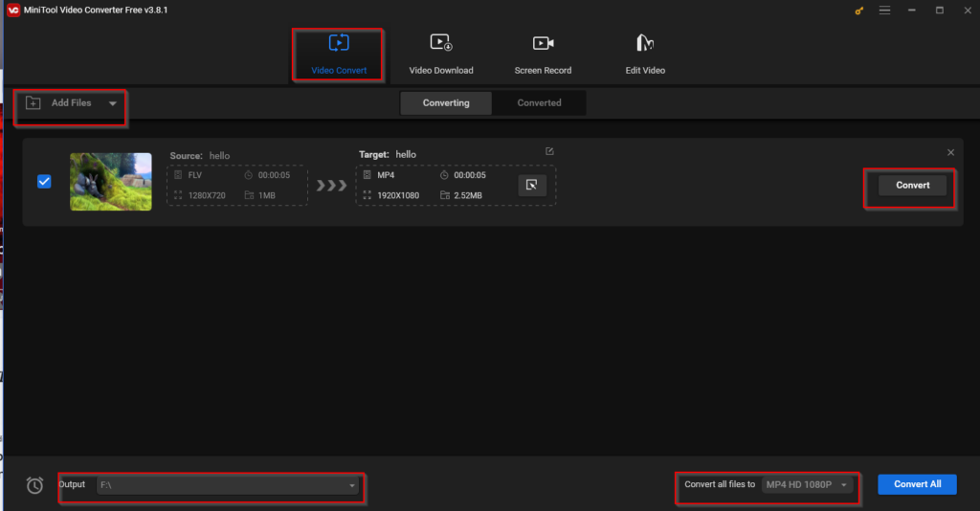Click the target size 2.52MB text
This screenshot has width=980, height=511.
pyautogui.click(x=467, y=195)
